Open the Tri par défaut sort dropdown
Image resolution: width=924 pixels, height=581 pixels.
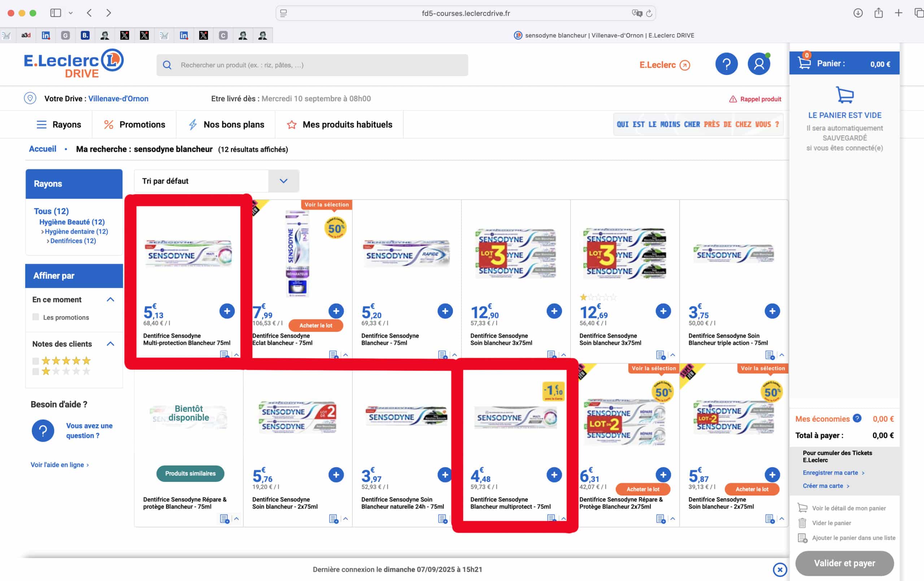(x=217, y=181)
